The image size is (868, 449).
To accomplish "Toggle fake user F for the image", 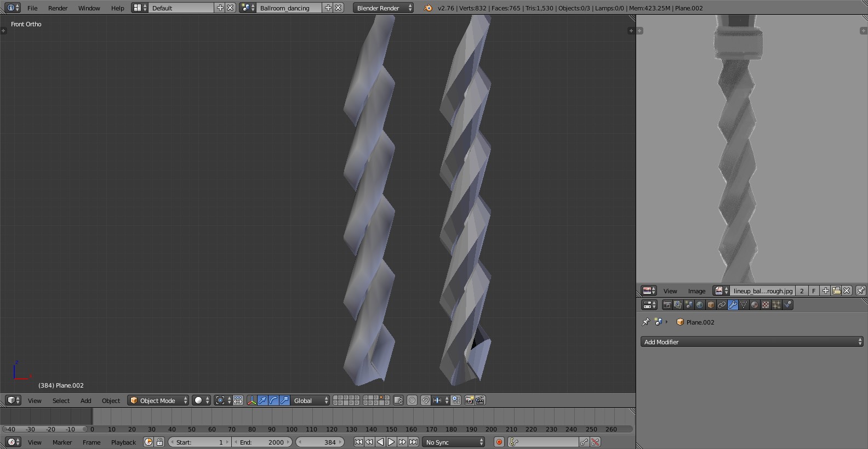I will [x=813, y=291].
